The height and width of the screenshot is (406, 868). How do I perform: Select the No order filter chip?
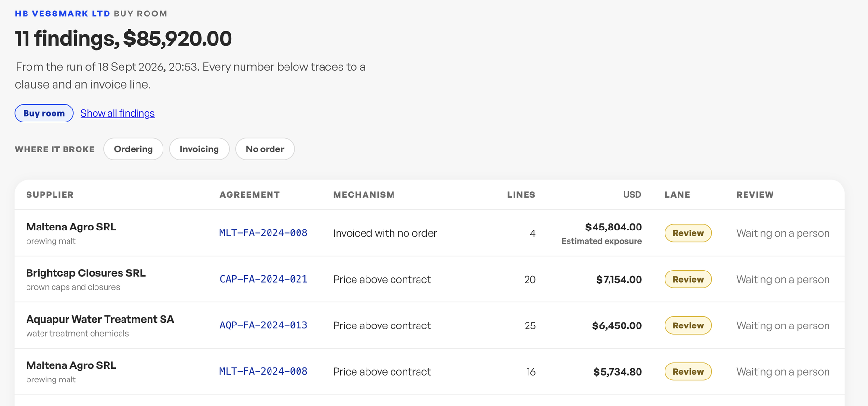click(265, 149)
